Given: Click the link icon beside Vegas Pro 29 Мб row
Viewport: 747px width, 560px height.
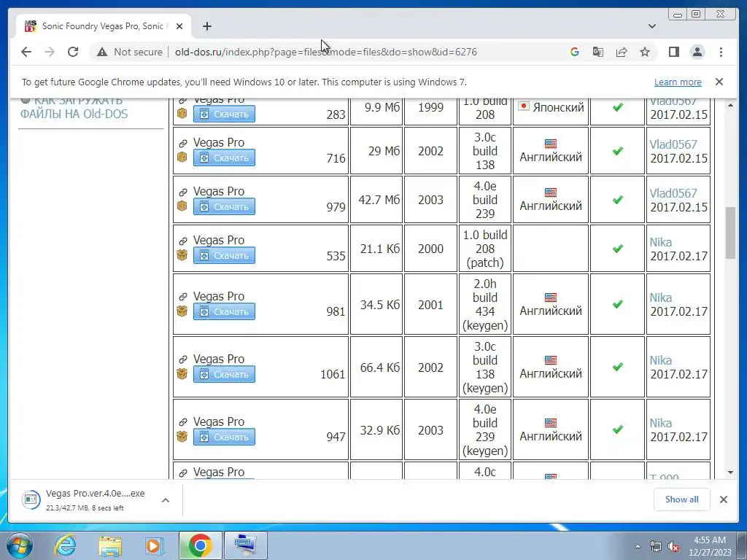Looking at the screenshot, I should [182, 143].
